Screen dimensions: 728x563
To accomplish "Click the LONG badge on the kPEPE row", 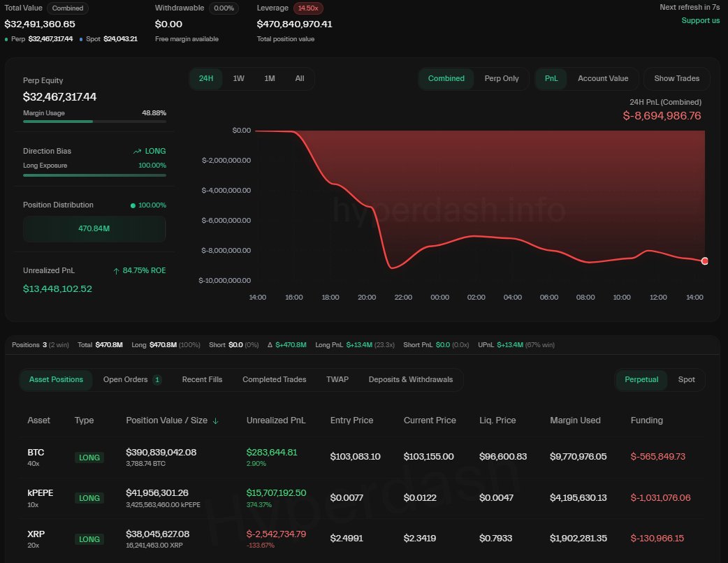I will pos(89,498).
